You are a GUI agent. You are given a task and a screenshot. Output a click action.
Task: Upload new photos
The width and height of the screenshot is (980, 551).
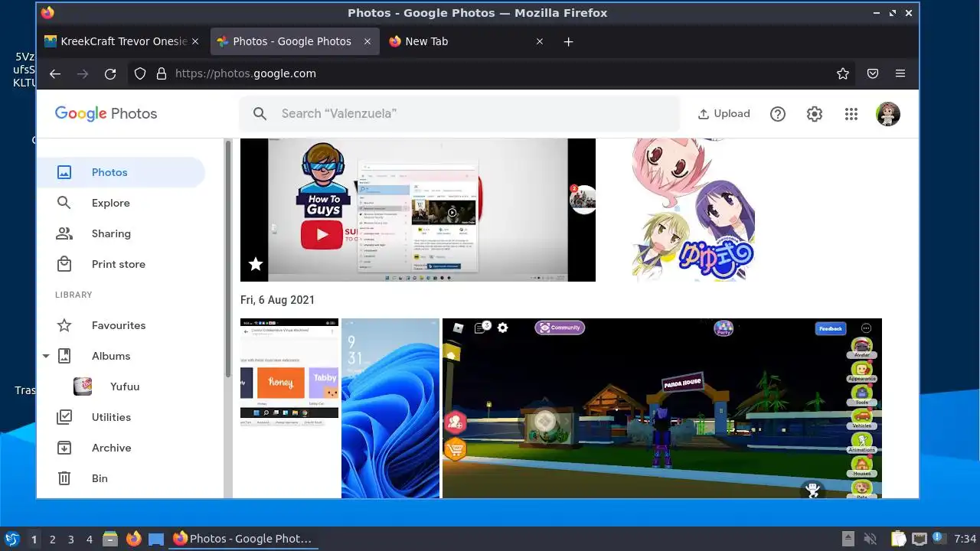(x=724, y=113)
